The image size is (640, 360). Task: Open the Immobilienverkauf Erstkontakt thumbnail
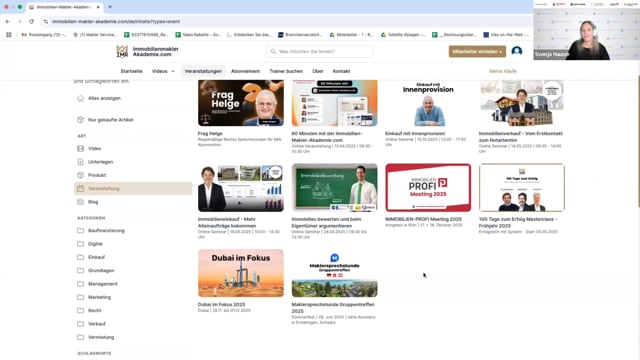(x=522, y=103)
